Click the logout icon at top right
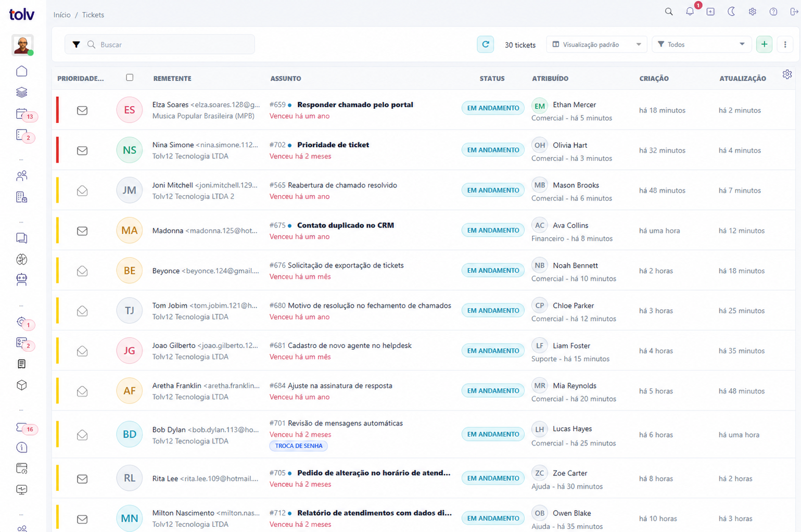The width and height of the screenshot is (801, 532). 794,12
